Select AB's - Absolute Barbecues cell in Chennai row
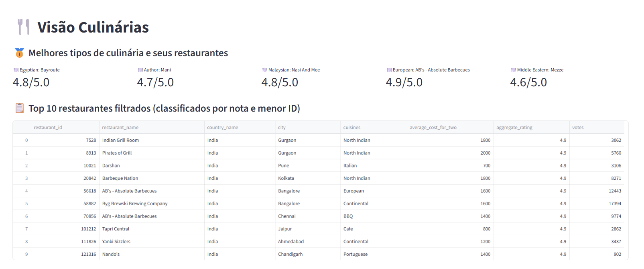Viewport: 644px width, 269px height. [152, 216]
